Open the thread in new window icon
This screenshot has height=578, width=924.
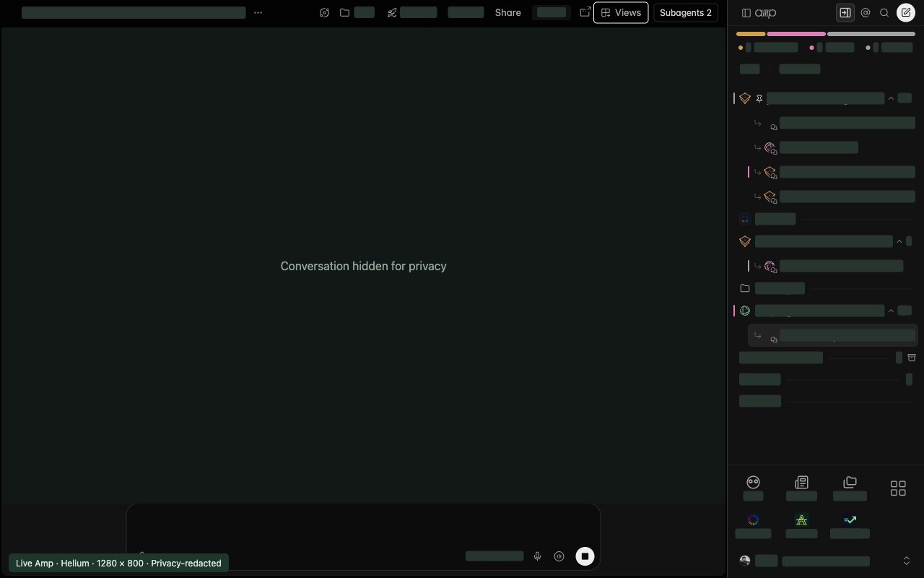pos(585,12)
